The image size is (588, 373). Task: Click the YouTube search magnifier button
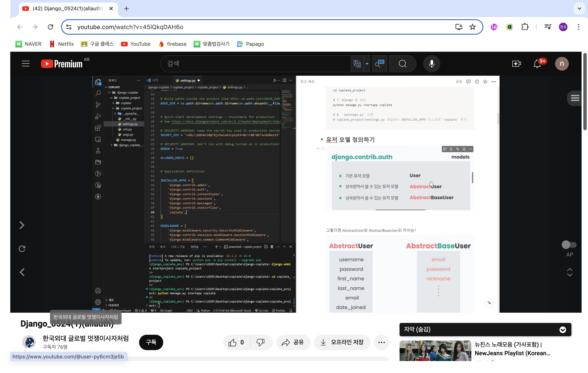pyautogui.click(x=402, y=64)
